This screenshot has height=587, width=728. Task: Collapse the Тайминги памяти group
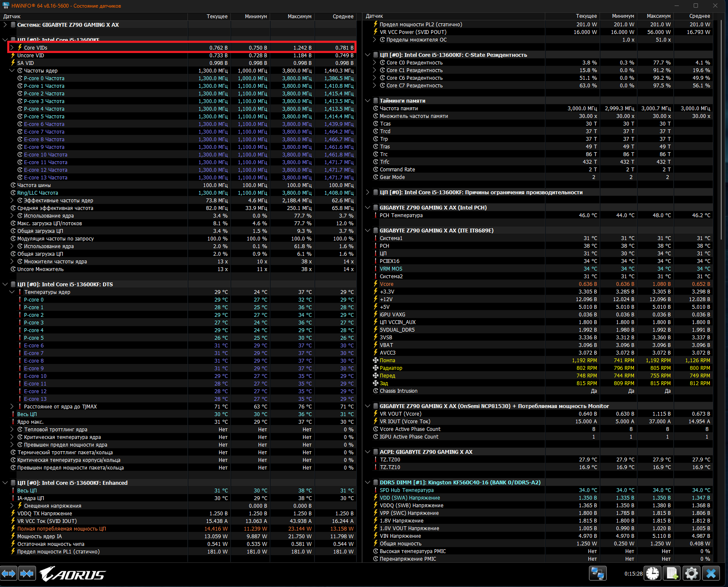click(368, 101)
